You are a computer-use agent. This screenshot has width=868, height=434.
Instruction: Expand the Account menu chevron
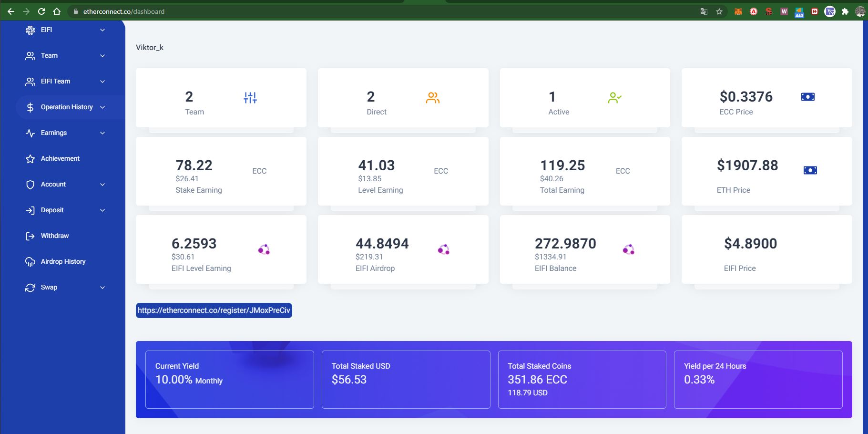[x=102, y=185]
